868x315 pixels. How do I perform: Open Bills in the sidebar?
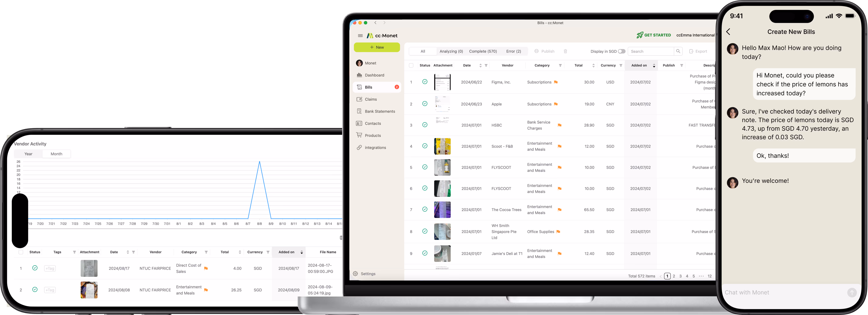coord(377,87)
